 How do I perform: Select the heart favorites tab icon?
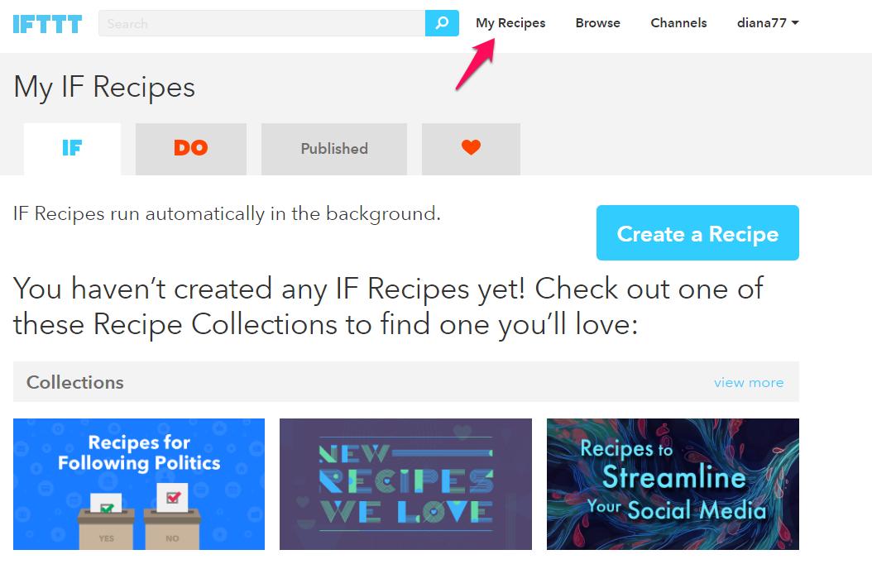pyautogui.click(x=471, y=146)
